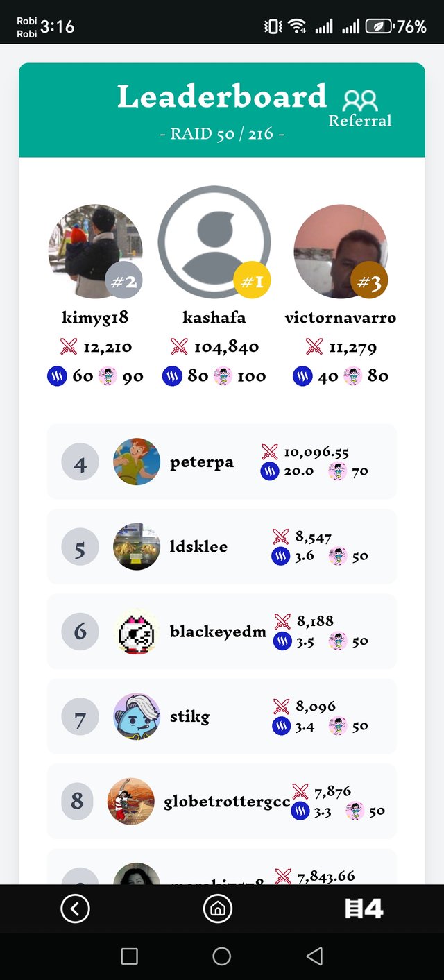
Task: Tap crossed swords icon under kashafa
Action: click(180, 346)
